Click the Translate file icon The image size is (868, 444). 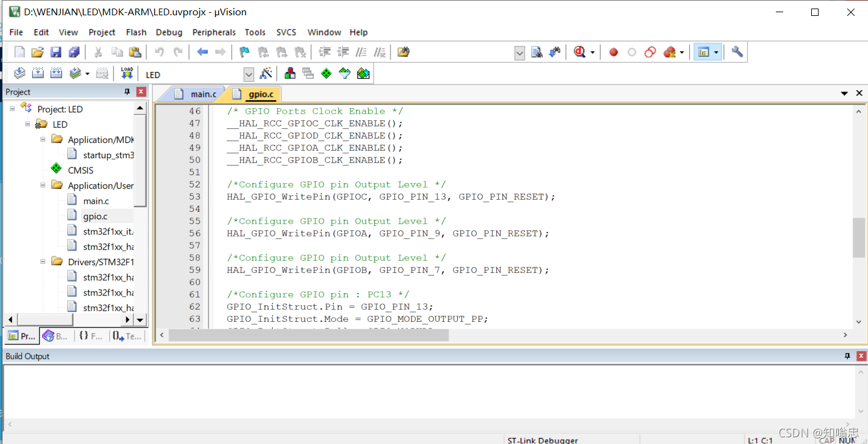(x=20, y=74)
